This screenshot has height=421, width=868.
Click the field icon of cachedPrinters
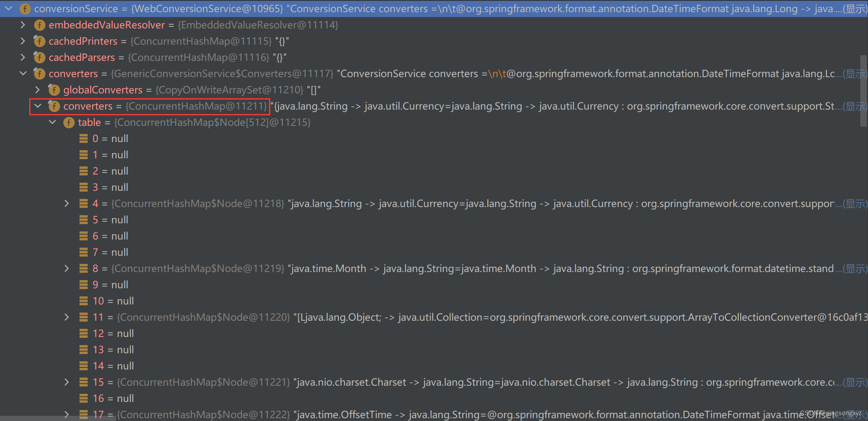39,41
